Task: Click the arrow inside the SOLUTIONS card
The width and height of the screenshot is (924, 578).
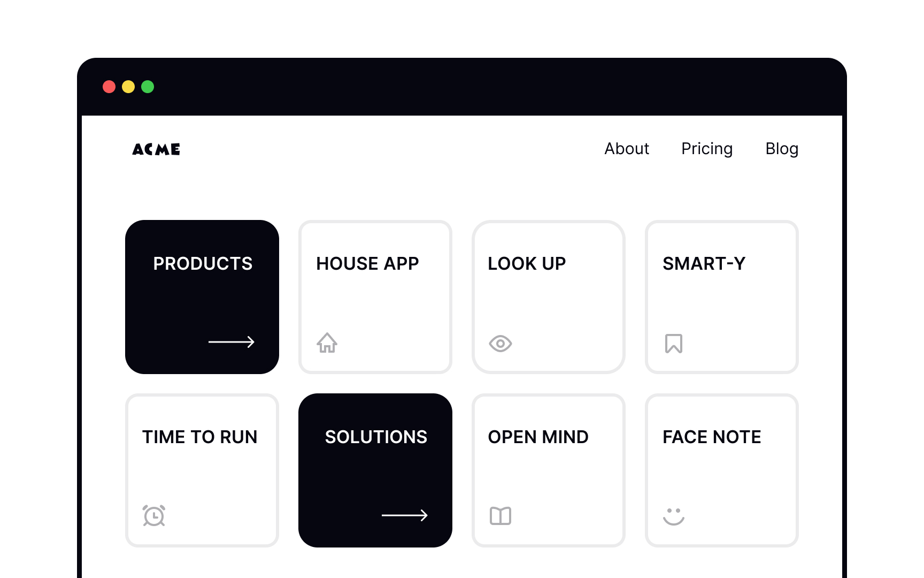Action: [405, 515]
